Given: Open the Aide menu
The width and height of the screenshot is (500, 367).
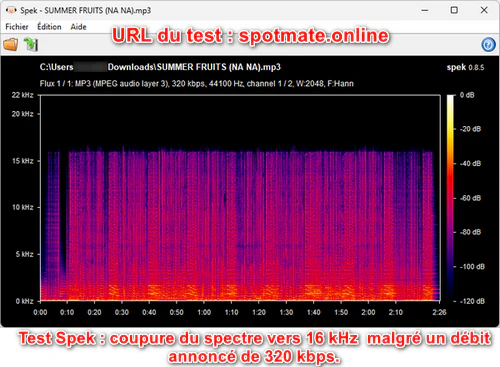Looking at the screenshot, I should (78, 27).
